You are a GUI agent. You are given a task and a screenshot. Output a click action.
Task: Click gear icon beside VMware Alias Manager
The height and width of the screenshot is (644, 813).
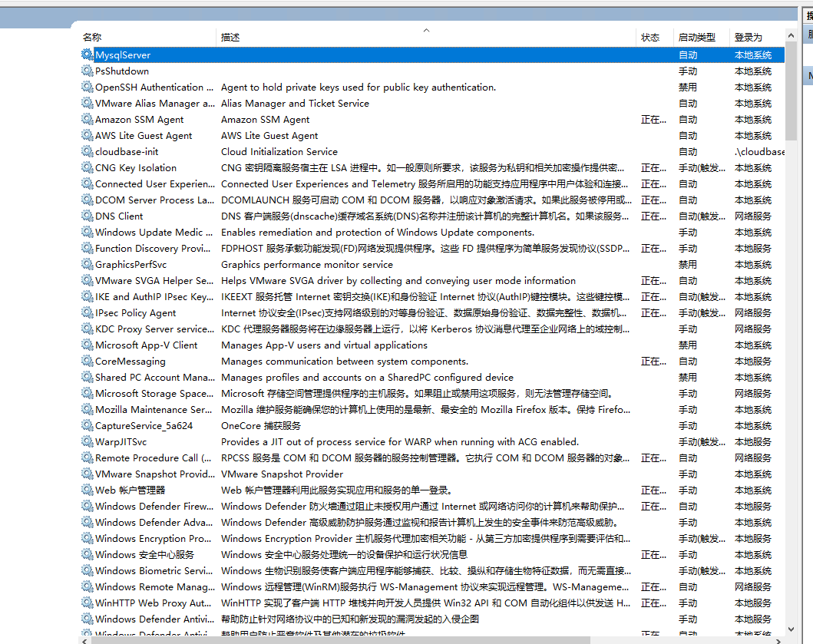pos(87,103)
